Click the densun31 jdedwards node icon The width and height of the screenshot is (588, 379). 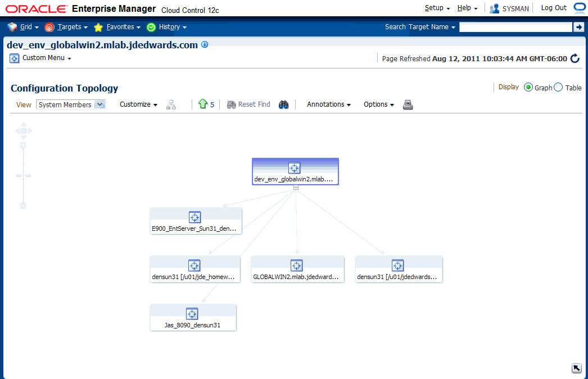point(397,266)
